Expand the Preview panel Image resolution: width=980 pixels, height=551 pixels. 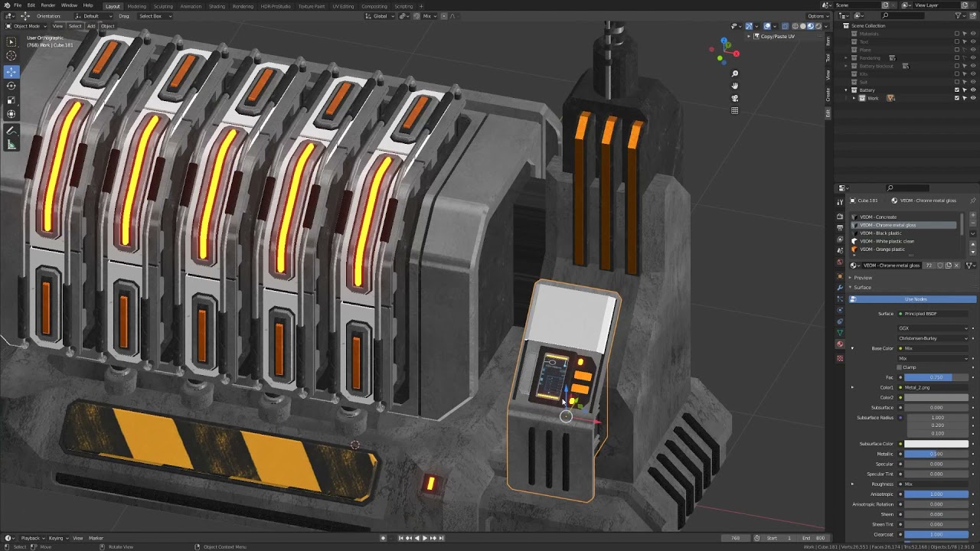863,278
